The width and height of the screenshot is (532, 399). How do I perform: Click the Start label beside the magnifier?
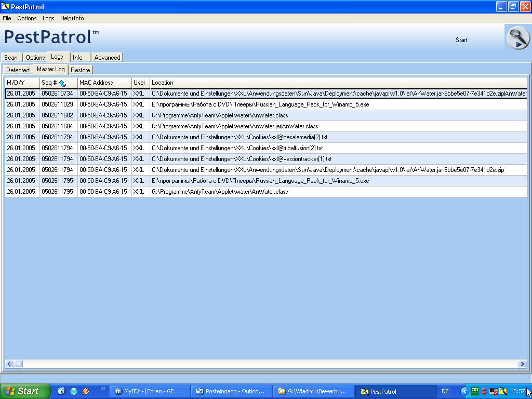tap(461, 40)
